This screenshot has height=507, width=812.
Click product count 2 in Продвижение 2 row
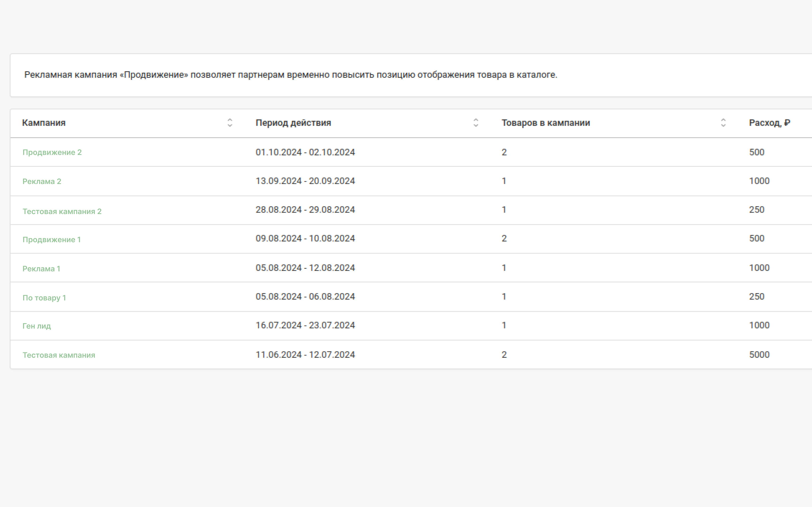[x=504, y=152]
